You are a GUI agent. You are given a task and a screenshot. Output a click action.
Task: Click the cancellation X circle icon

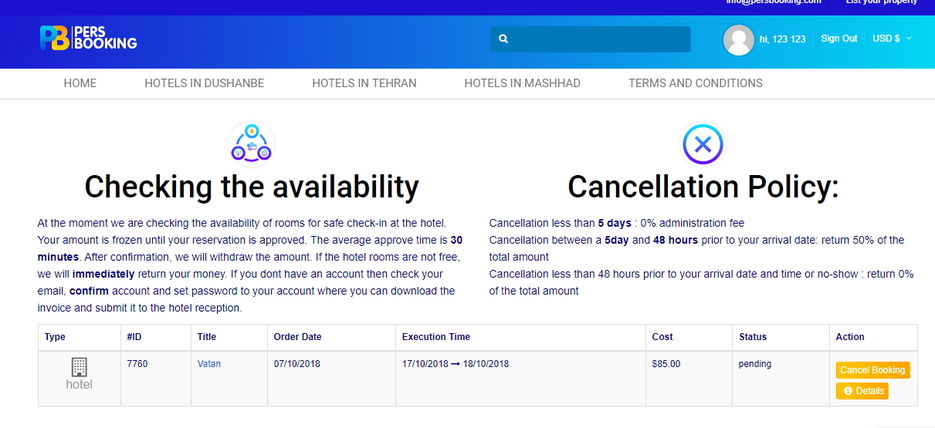click(x=702, y=144)
